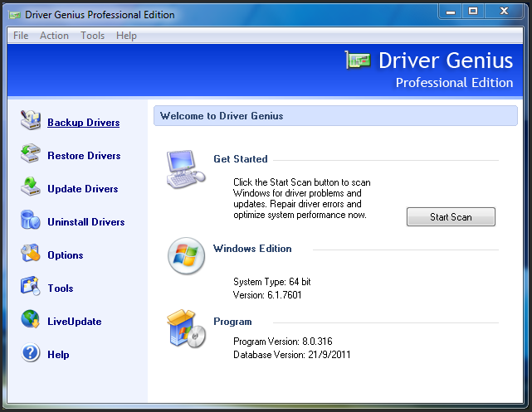Click the Help question mark icon

(x=30, y=352)
